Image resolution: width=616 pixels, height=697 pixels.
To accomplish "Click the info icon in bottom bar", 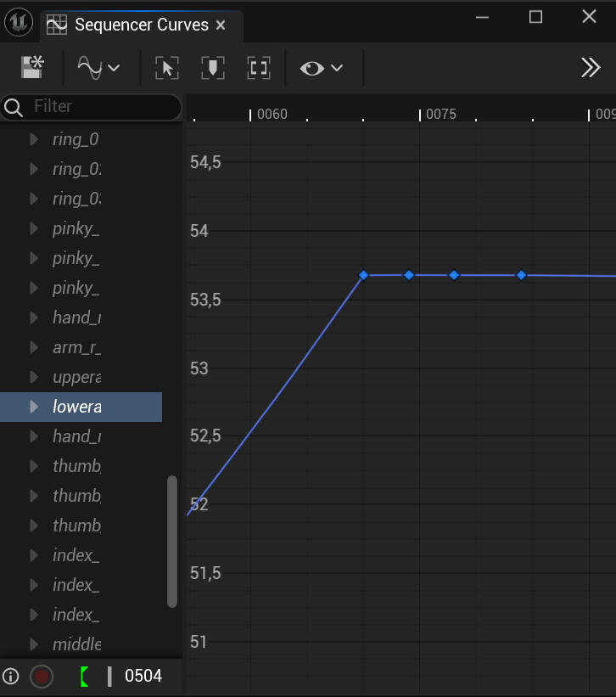I will 11,677.
